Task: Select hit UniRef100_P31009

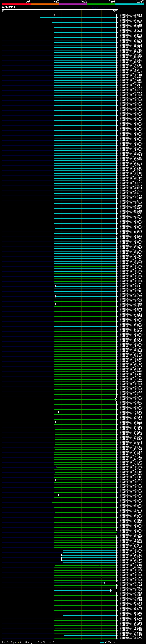Action: point(131,450)
